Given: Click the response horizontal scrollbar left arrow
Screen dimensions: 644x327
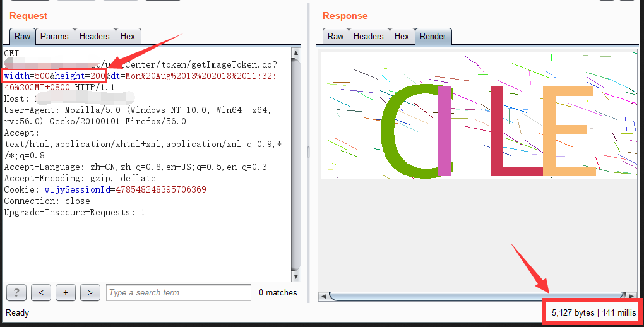Looking at the screenshot, I should pyautogui.click(x=324, y=295).
